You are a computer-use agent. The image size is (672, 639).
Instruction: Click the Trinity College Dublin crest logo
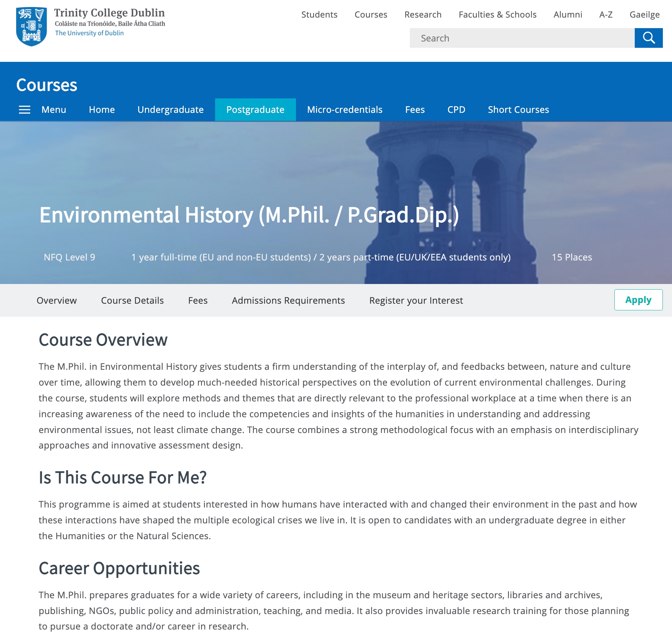coord(32,26)
